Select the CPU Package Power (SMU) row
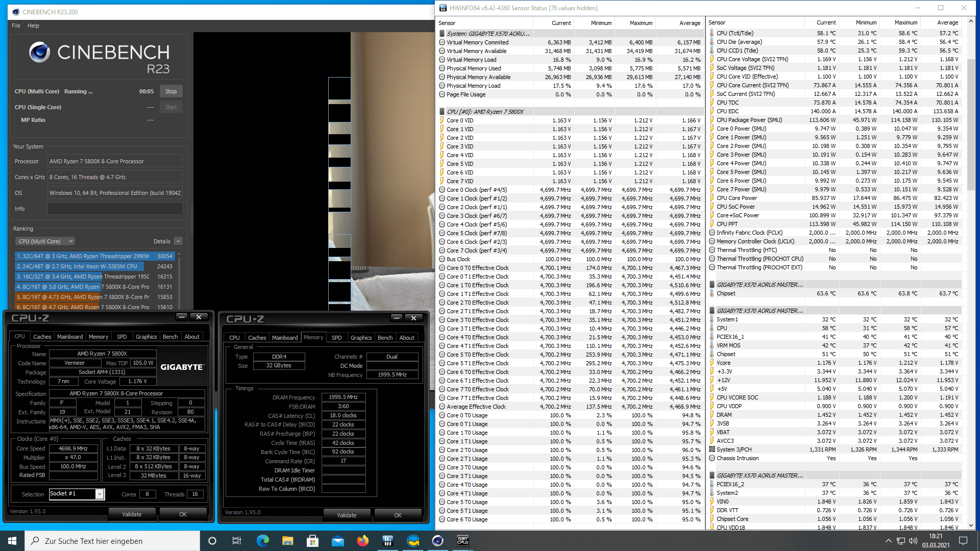Screen dimensions: 980x551 834,120
